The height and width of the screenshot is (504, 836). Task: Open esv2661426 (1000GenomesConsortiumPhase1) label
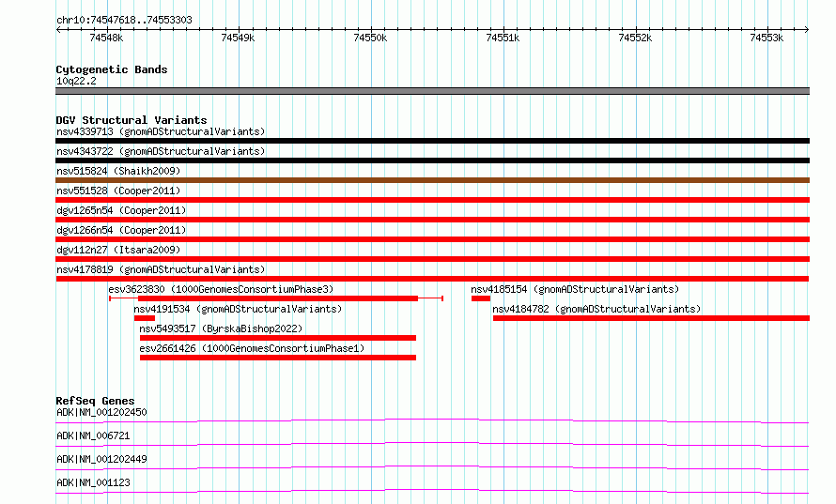[252, 348]
